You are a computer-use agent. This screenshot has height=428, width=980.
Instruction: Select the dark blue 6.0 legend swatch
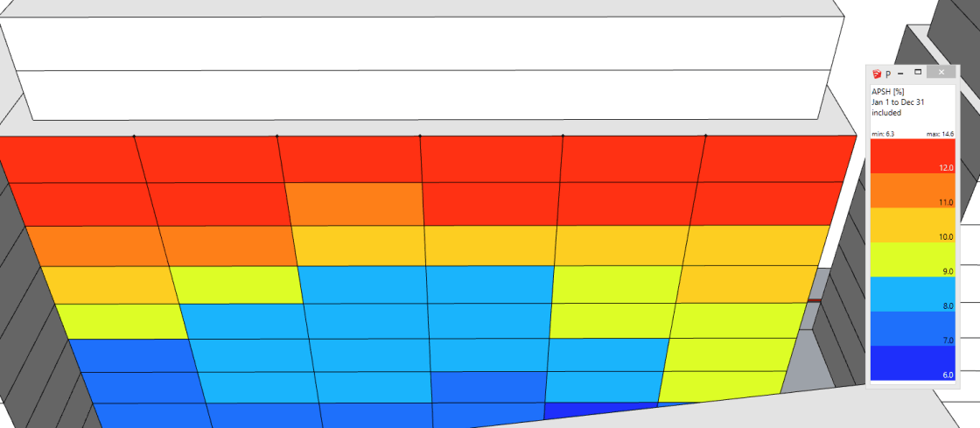coord(913,363)
